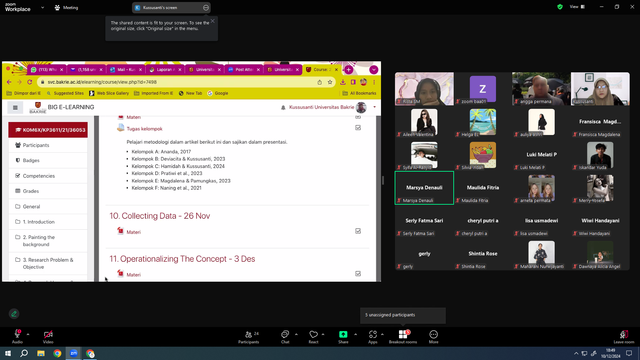The height and width of the screenshot is (360, 640).
Task: Click the browser back arrow in shared screen
Action: (x=9, y=82)
